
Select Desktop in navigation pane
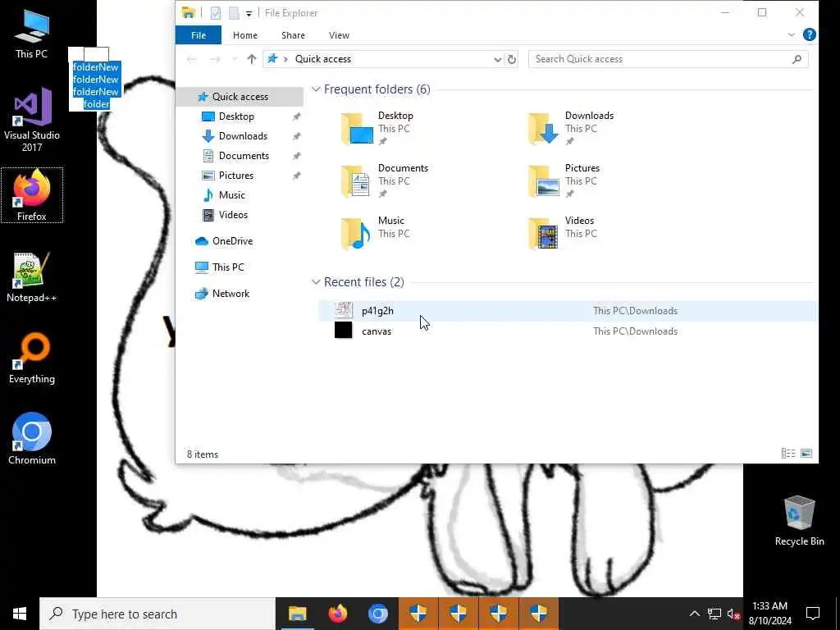(235, 116)
